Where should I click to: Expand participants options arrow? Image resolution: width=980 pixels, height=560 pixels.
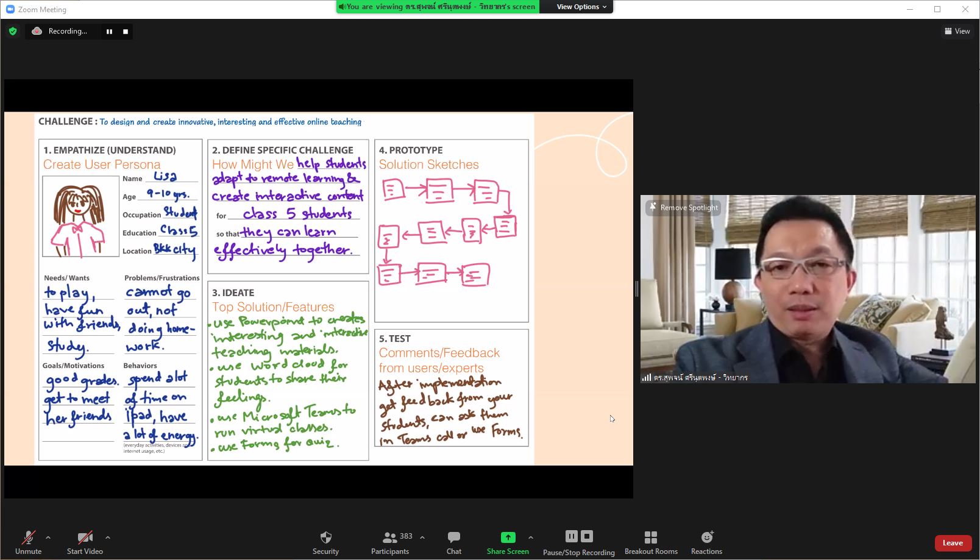tap(422, 537)
